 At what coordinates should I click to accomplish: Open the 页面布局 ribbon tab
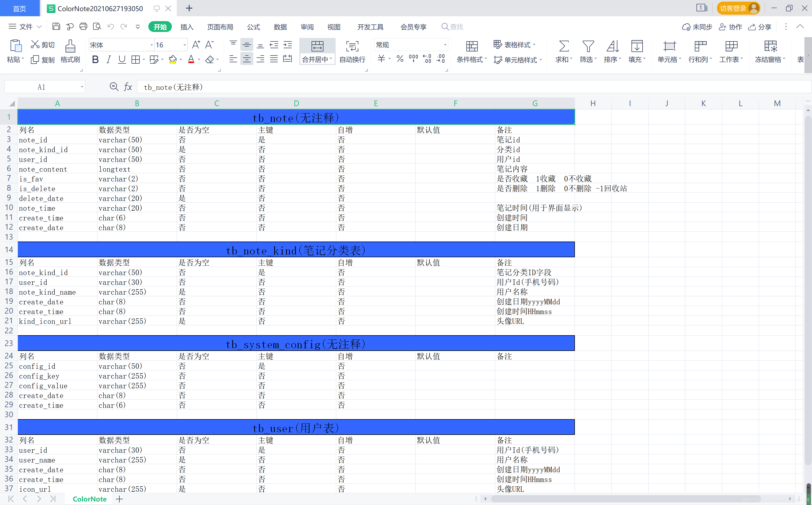coord(220,27)
